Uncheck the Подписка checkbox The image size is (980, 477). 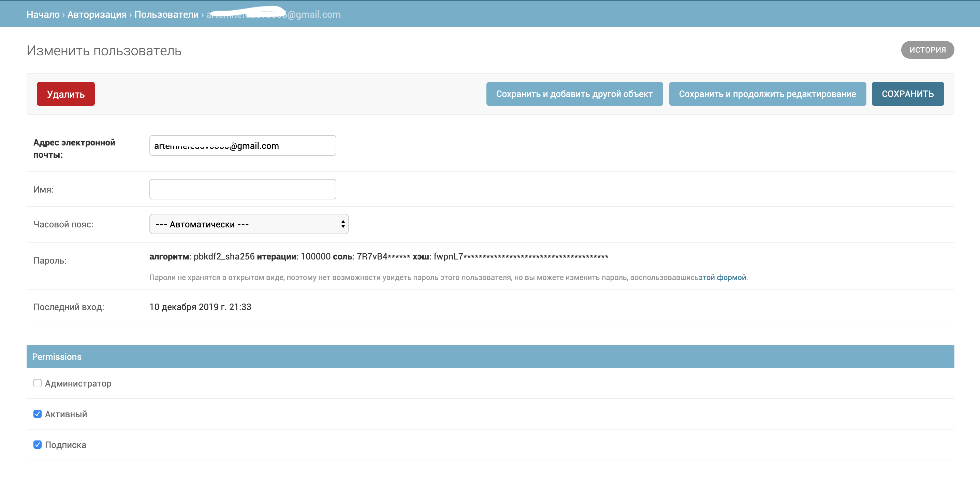point(37,445)
